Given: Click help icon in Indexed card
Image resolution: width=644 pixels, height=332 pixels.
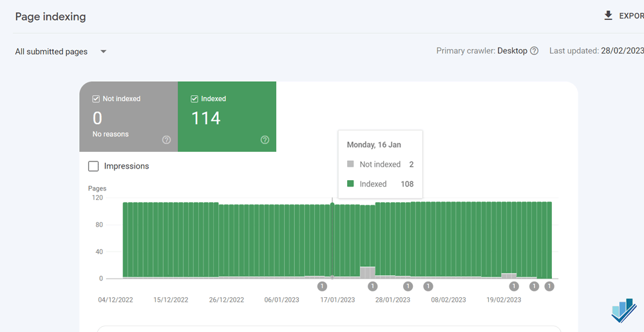Looking at the screenshot, I should point(265,140).
